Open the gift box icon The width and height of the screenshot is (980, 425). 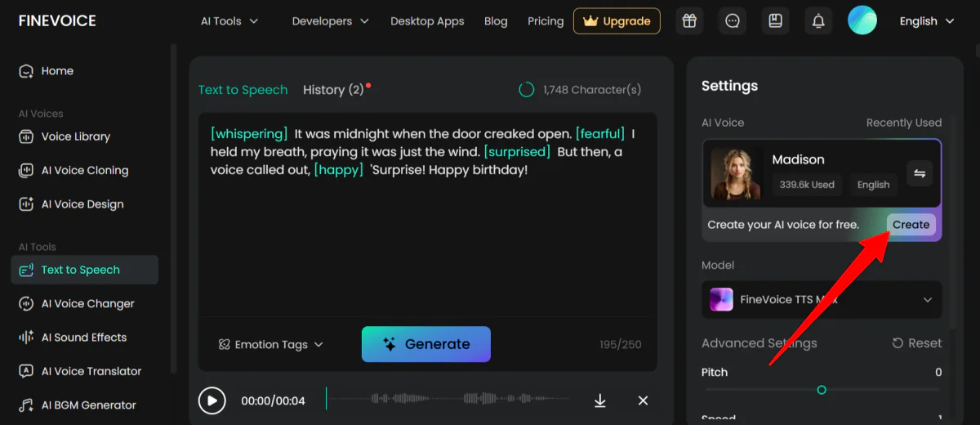point(689,21)
